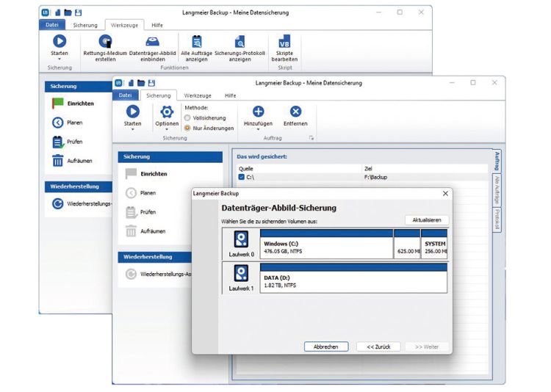
Task: Click folder icon in front window title bar
Action: [x=141, y=83]
